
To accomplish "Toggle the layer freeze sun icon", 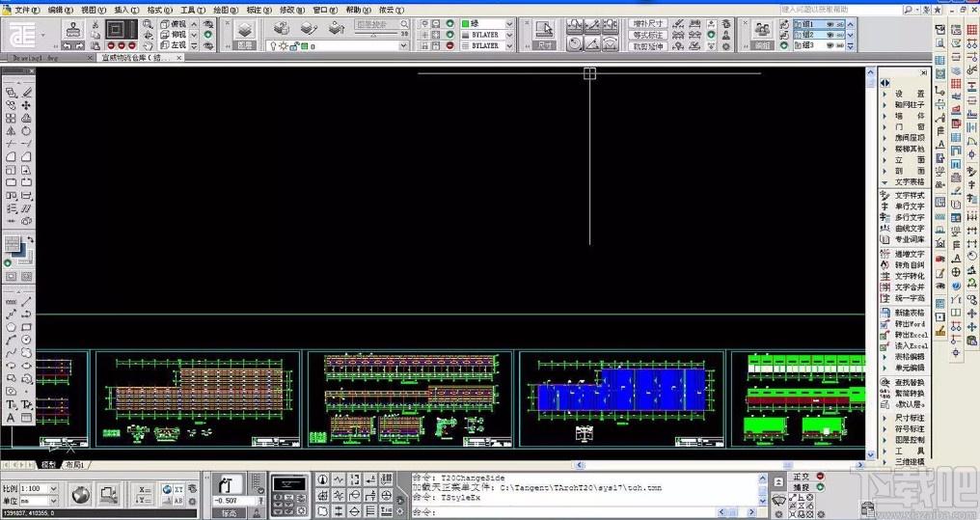I will coord(284,46).
